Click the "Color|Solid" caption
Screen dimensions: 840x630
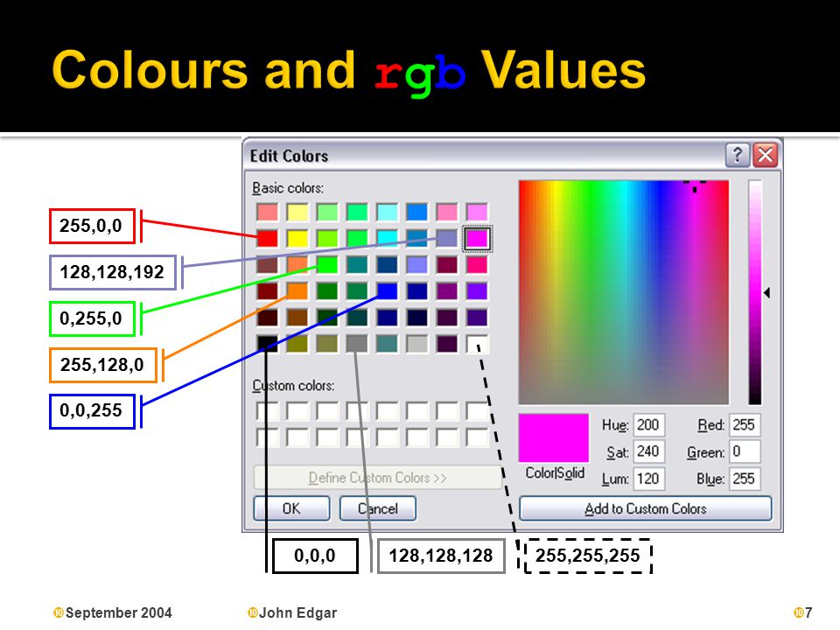click(x=555, y=473)
